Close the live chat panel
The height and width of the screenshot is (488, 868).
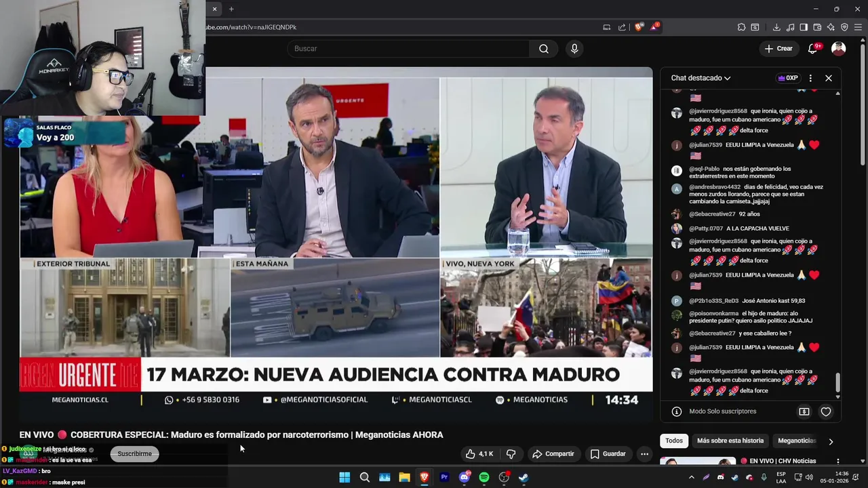pyautogui.click(x=829, y=78)
